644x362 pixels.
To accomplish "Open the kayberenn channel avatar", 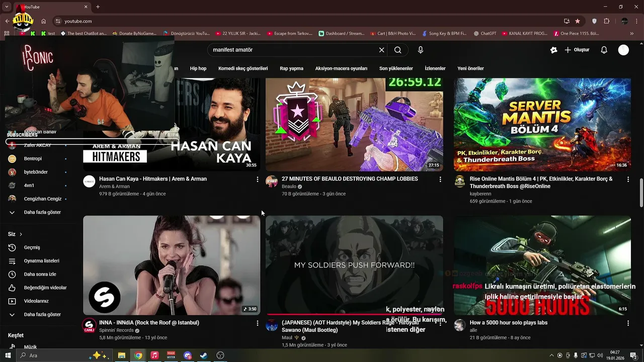I will coord(460,182).
